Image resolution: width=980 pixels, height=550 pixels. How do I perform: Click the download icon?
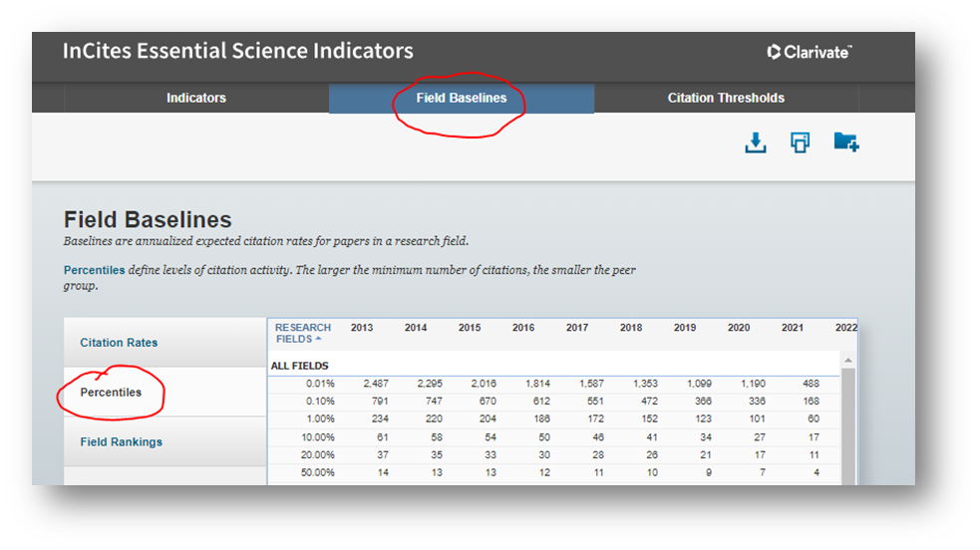pos(756,143)
